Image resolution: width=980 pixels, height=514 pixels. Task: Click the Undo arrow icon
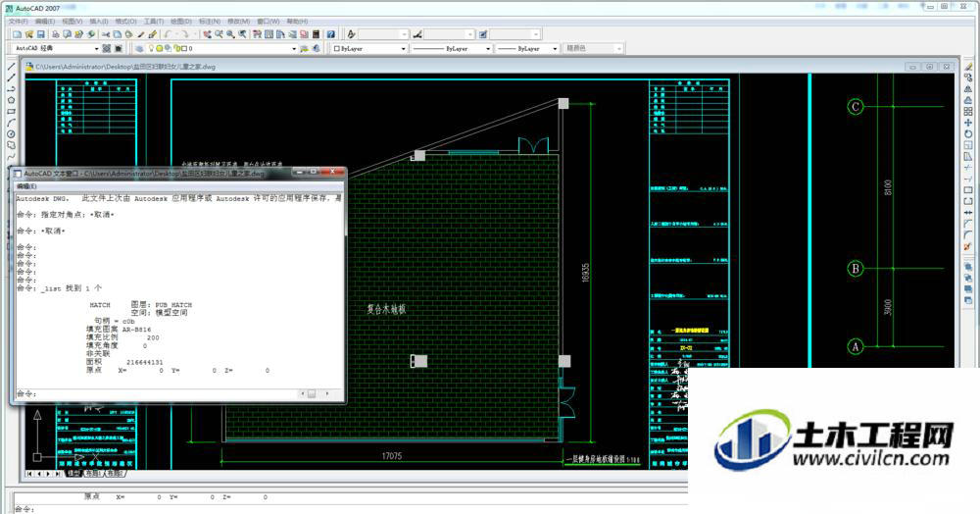(167, 34)
